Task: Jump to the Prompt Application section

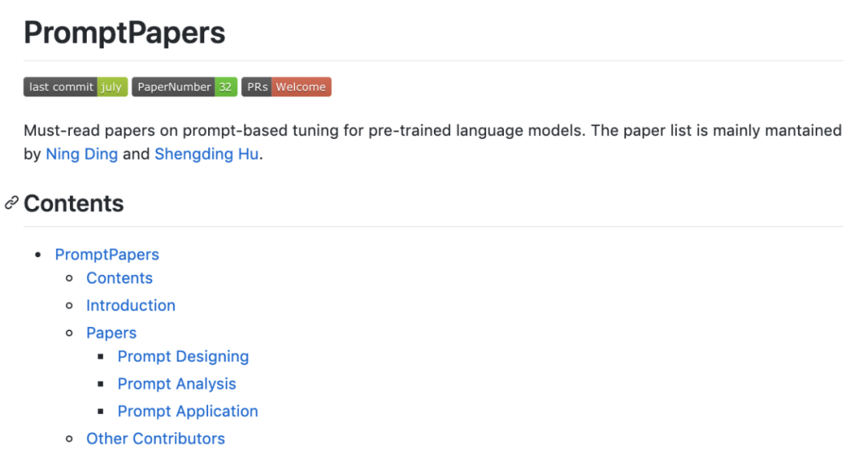Action: pyautogui.click(x=187, y=411)
